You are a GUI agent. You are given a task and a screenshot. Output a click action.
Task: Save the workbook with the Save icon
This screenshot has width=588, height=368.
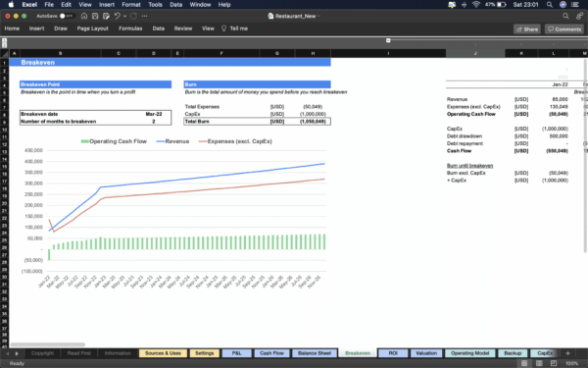pyautogui.click(x=95, y=16)
